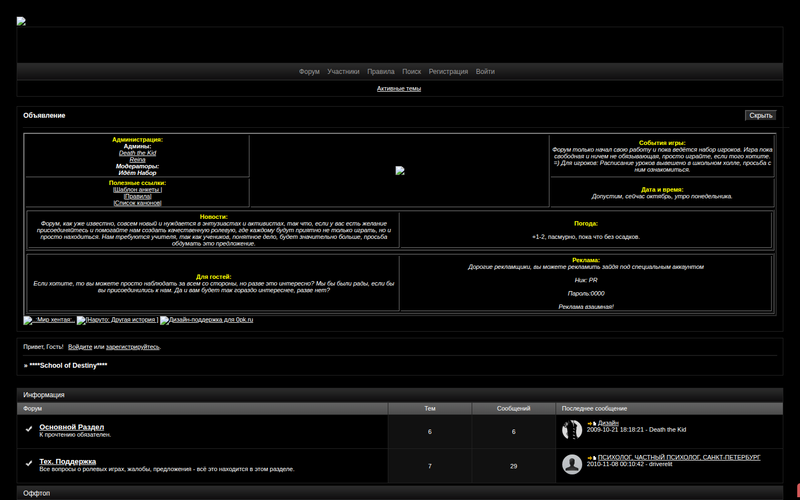This screenshot has width=800, height=500.
Task: Open avatar thumbnail in Основной Раздел row
Action: (572, 430)
